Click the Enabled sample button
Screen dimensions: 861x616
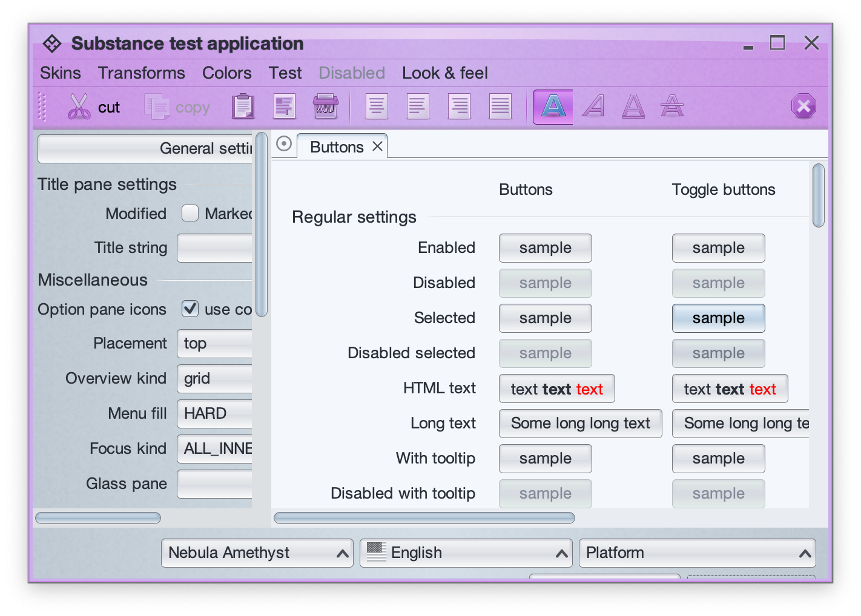pos(545,248)
